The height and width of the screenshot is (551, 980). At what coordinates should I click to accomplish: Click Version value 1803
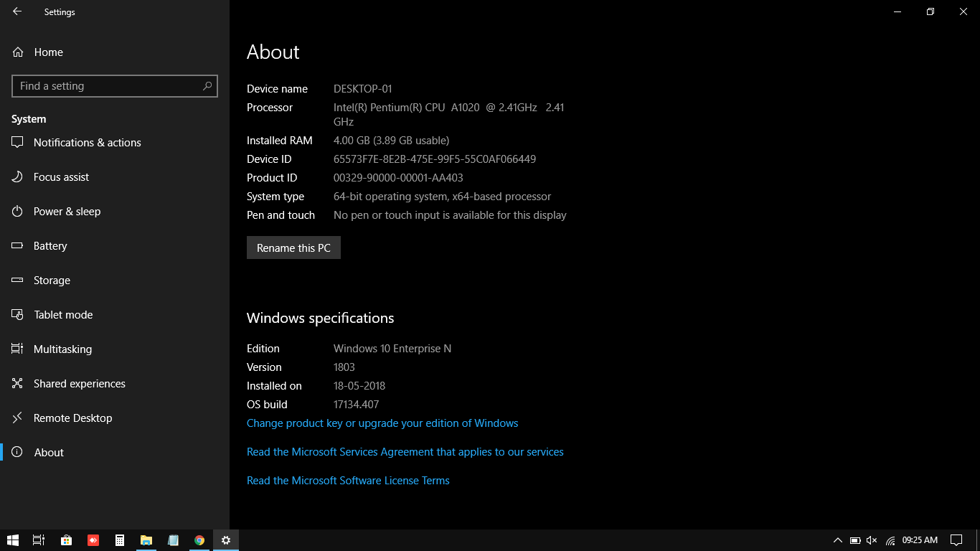tap(344, 367)
